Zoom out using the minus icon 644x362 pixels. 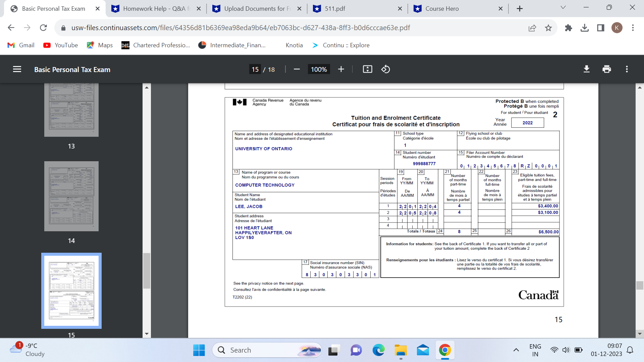[x=297, y=69]
